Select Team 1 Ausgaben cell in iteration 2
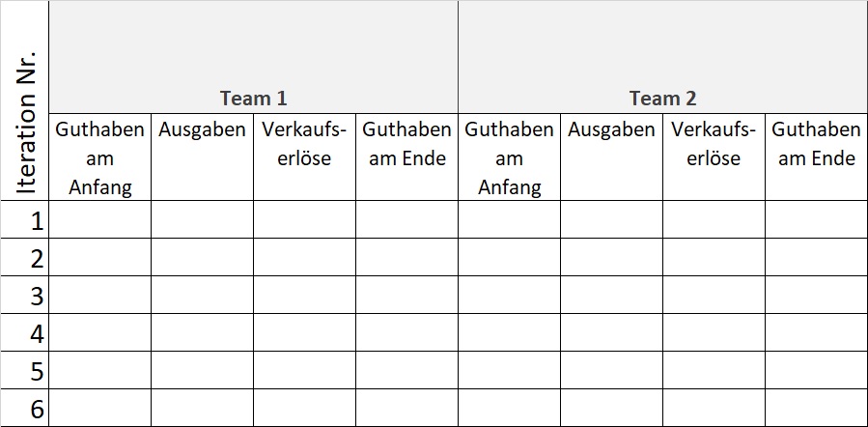This screenshot has height=427, width=868. click(x=202, y=258)
